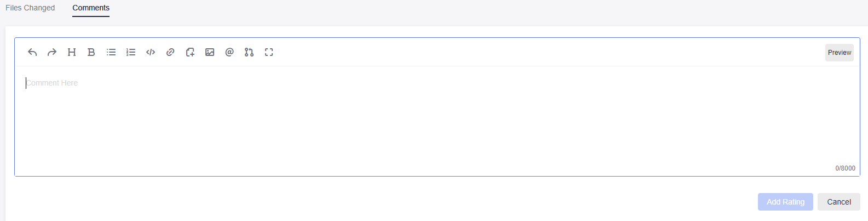Mention a user with the @ icon

pyautogui.click(x=229, y=52)
